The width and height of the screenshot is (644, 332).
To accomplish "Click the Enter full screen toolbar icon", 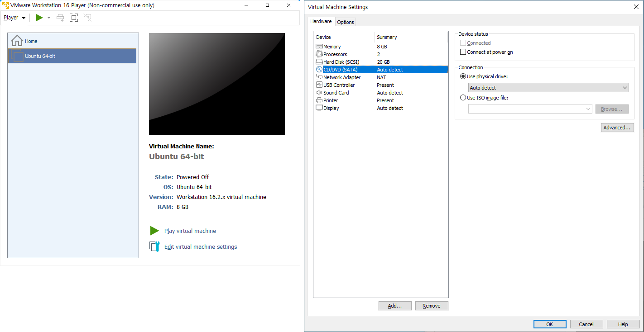I will [x=74, y=18].
